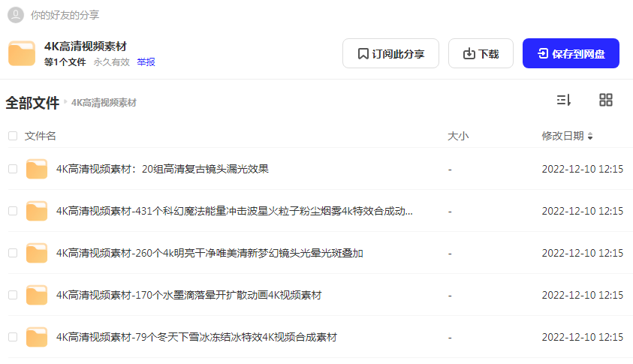Click the 大小 column header

tap(458, 136)
